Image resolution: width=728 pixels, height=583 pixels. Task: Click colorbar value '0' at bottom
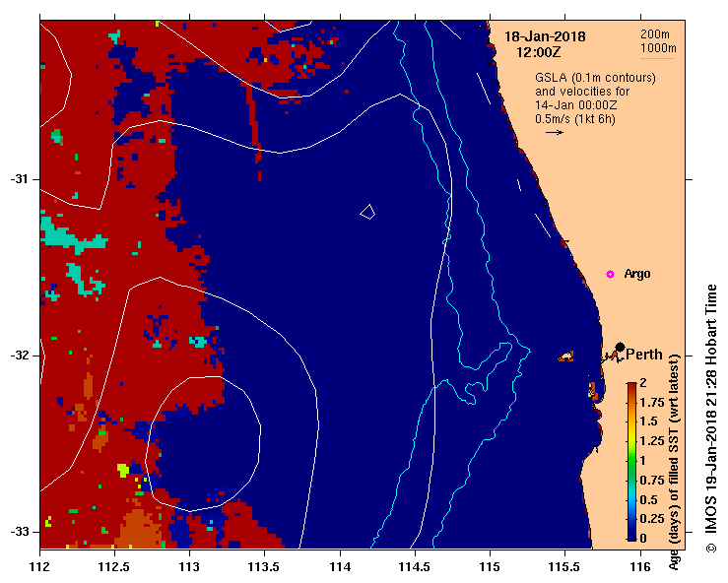point(643,538)
